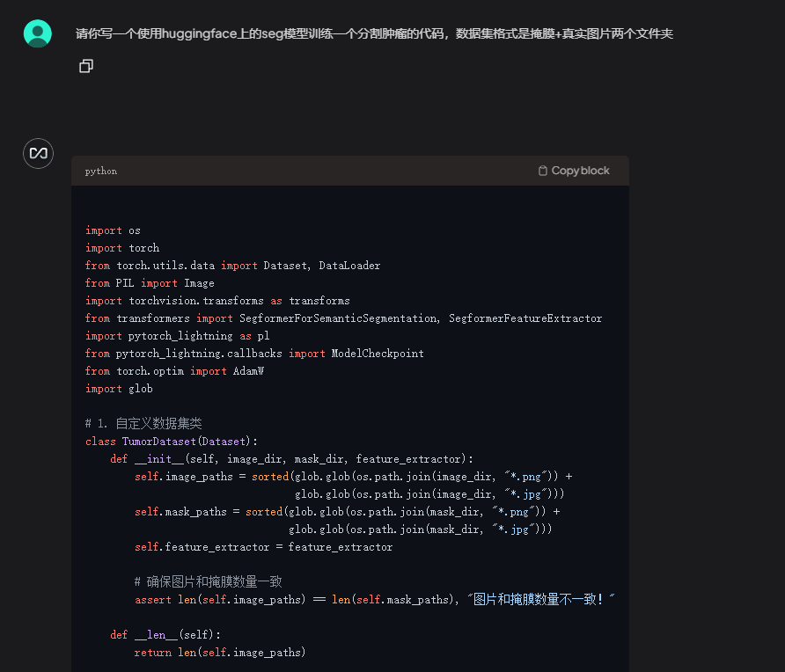The image size is (785, 672).
Task: Click the 'import torchvision.transforms as transforms' line
Action: [x=217, y=301]
